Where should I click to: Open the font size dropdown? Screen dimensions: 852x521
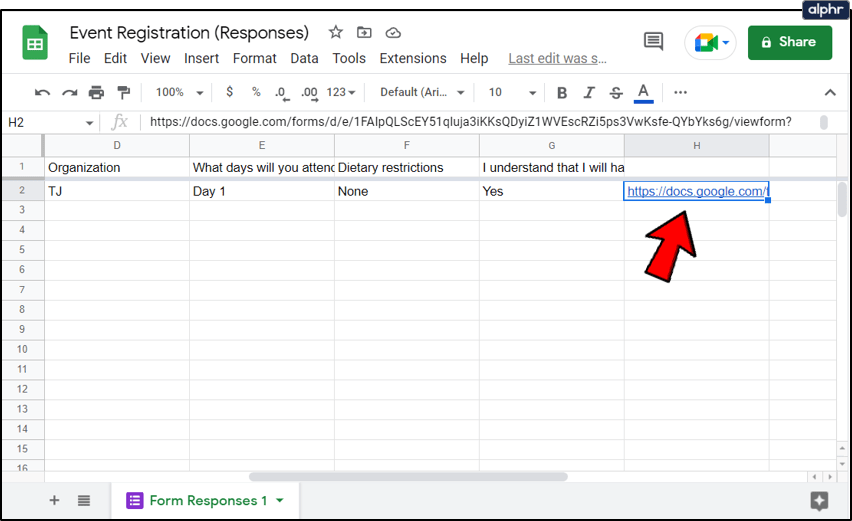click(512, 92)
